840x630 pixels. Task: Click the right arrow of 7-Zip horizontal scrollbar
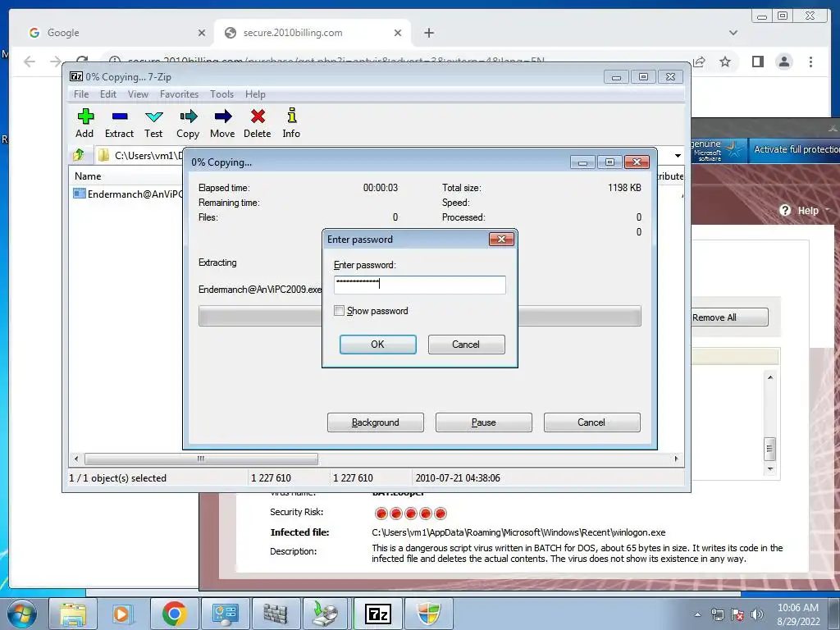point(676,459)
